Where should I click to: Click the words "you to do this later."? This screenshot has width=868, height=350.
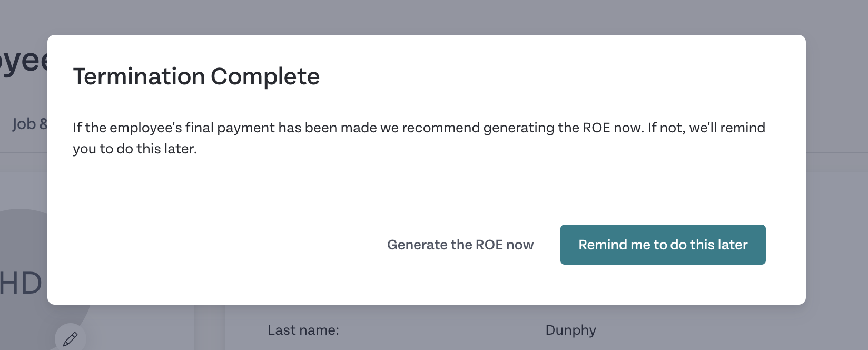[x=135, y=149]
